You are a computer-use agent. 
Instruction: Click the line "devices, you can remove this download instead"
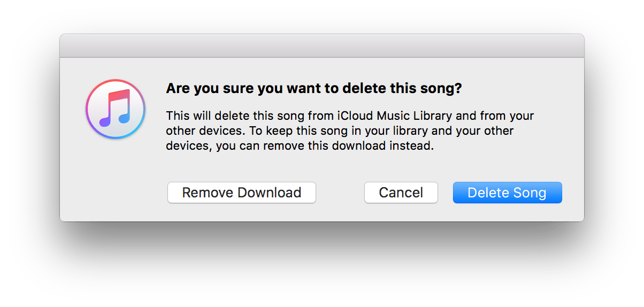point(299,146)
